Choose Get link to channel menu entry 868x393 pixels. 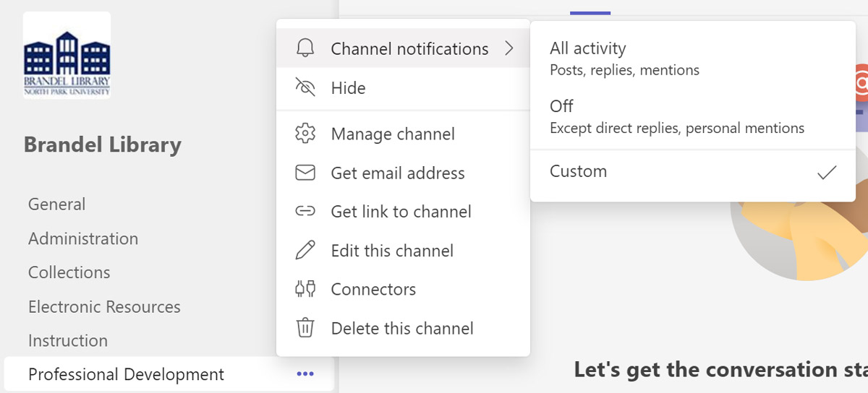(x=401, y=212)
